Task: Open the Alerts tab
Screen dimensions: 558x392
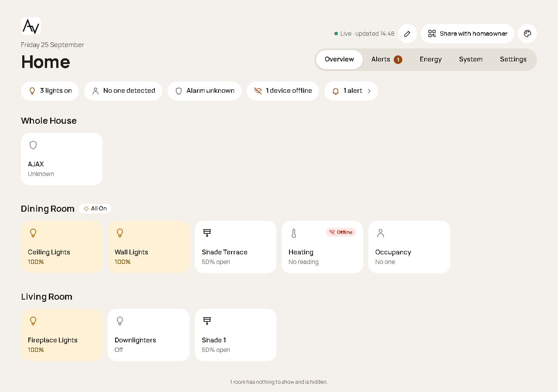Action: pyautogui.click(x=387, y=60)
